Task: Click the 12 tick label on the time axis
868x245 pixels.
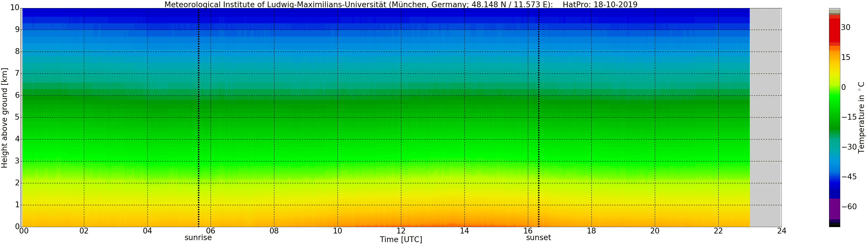Action: coord(401,231)
